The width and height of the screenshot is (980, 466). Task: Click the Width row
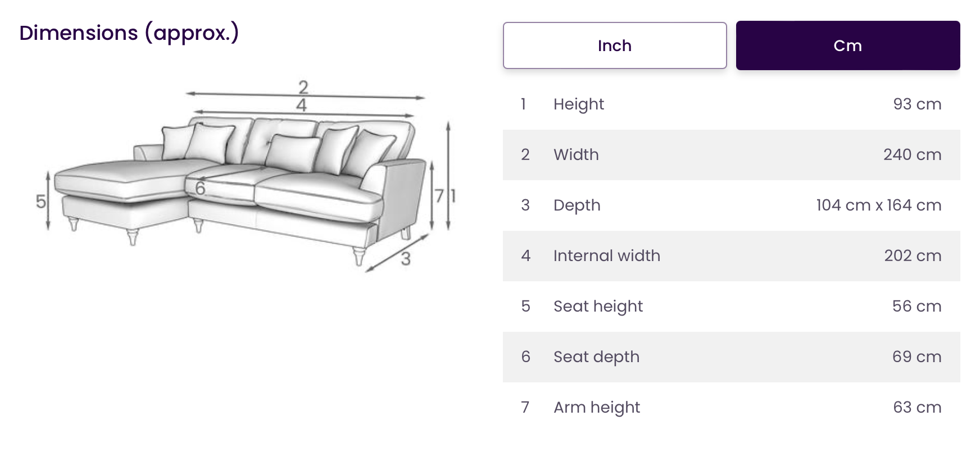click(731, 155)
